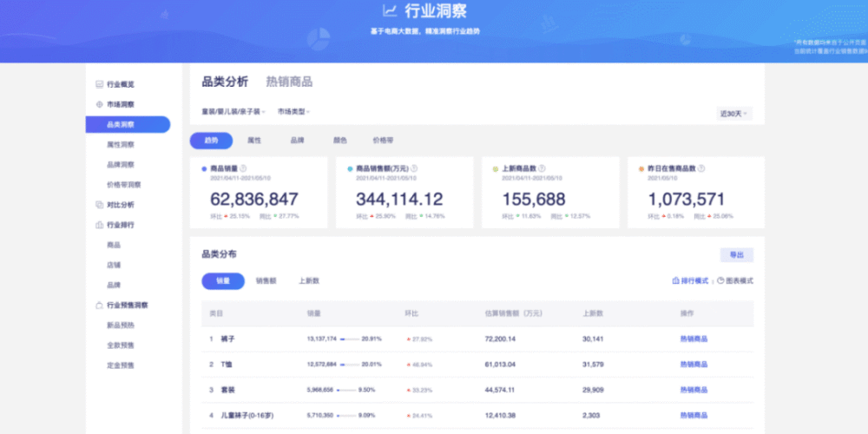Select the 属性 pill tab
This screenshot has height=434, width=868.
point(254,141)
